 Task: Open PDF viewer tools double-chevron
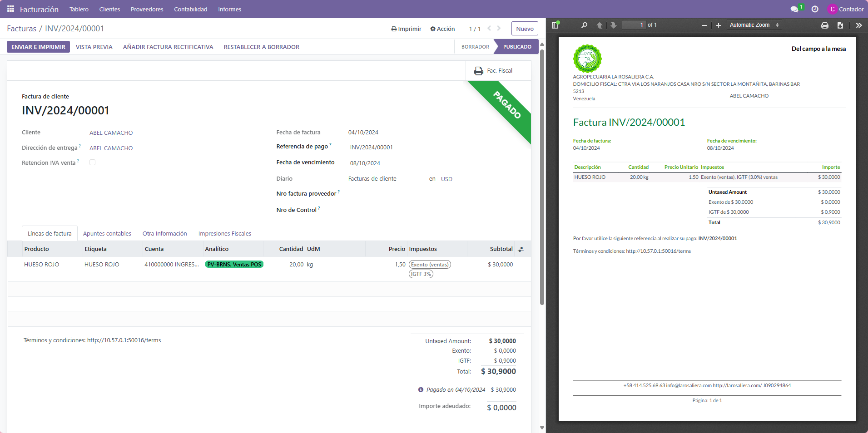pos(858,25)
